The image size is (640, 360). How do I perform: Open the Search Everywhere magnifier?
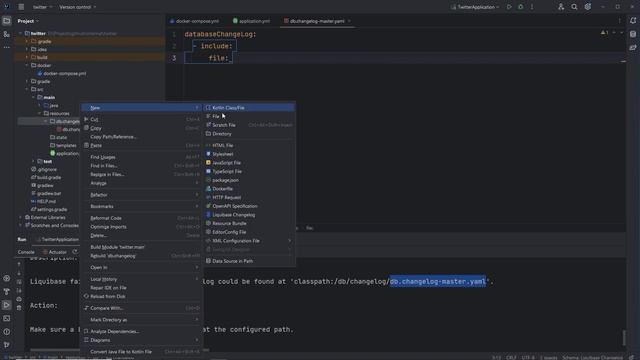574,7
